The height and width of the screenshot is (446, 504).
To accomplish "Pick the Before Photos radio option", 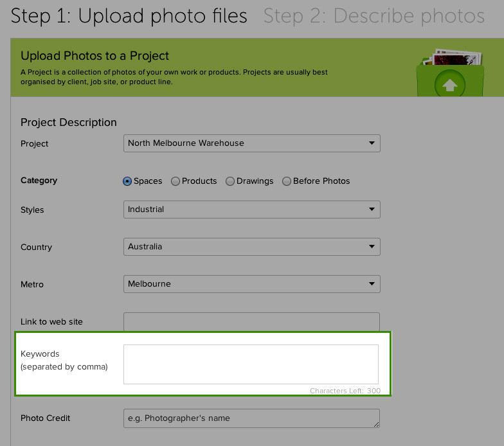I will tap(287, 181).
